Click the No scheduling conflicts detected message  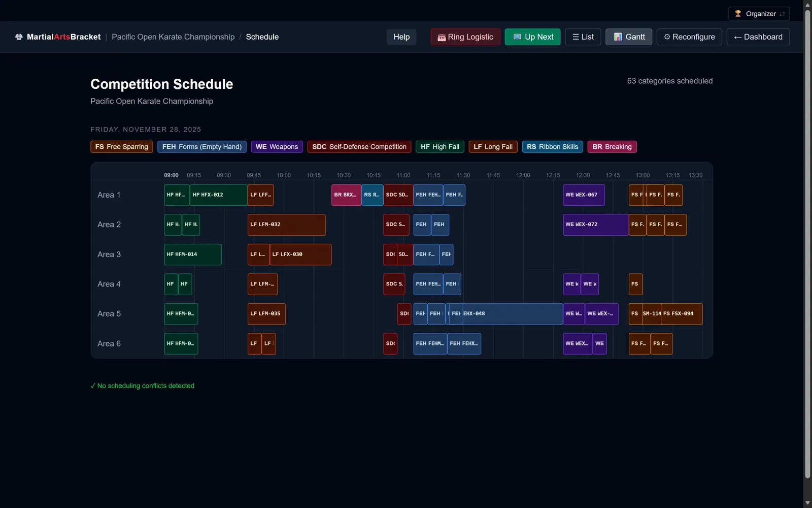pyautogui.click(x=143, y=386)
